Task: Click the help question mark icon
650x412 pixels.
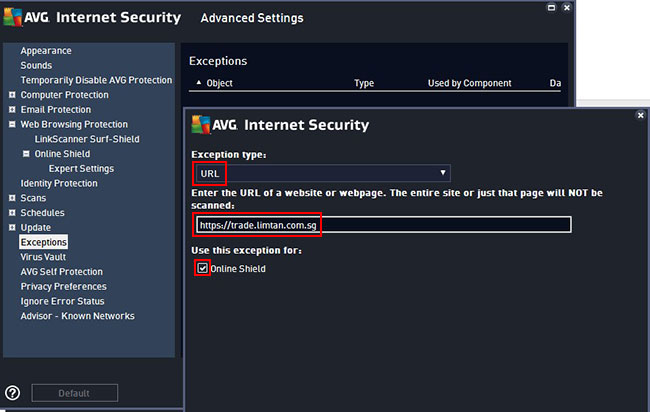Action: point(12,393)
